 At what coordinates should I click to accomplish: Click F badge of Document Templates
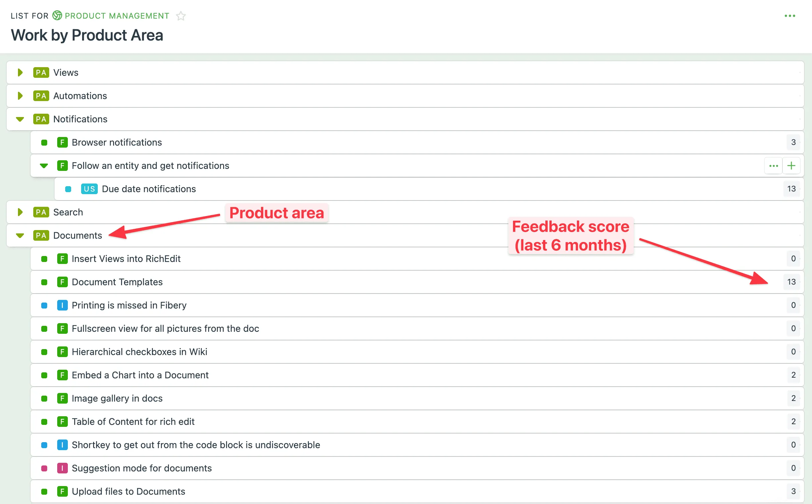(x=62, y=282)
